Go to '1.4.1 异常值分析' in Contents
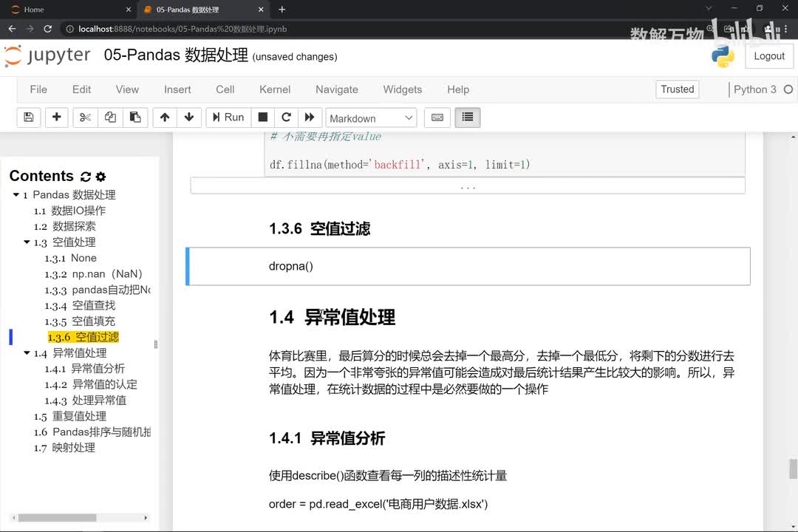The image size is (798, 532). click(84, 369)
